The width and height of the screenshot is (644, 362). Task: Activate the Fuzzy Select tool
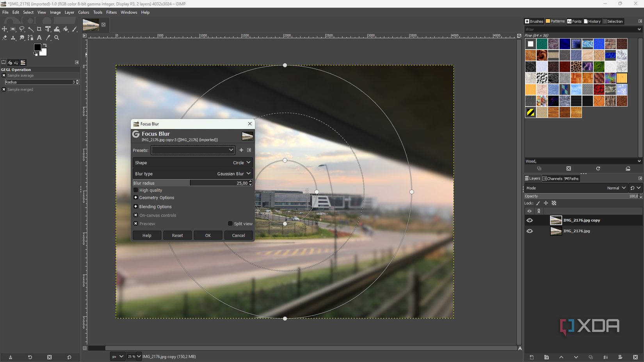point(31,29)
